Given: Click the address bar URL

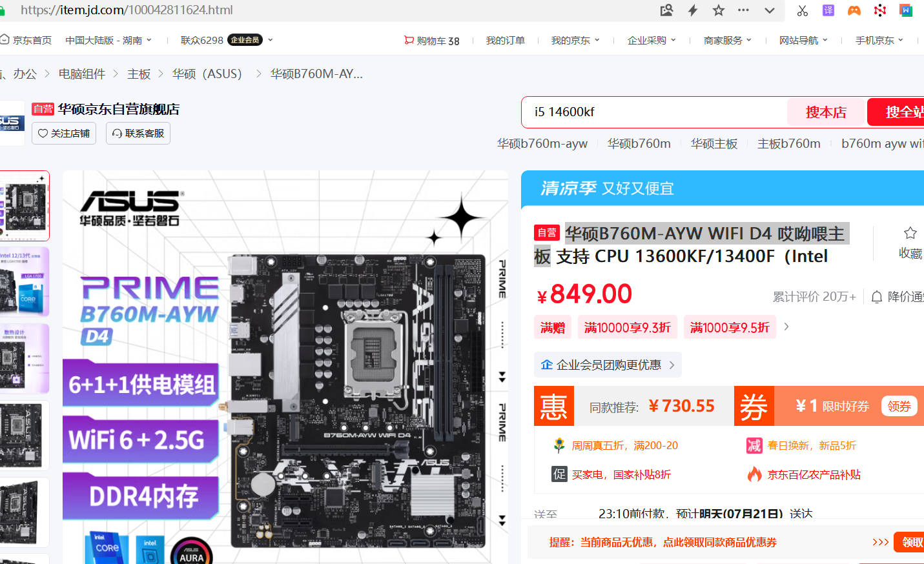Looking at the screenshot, I should coord(127,10).
